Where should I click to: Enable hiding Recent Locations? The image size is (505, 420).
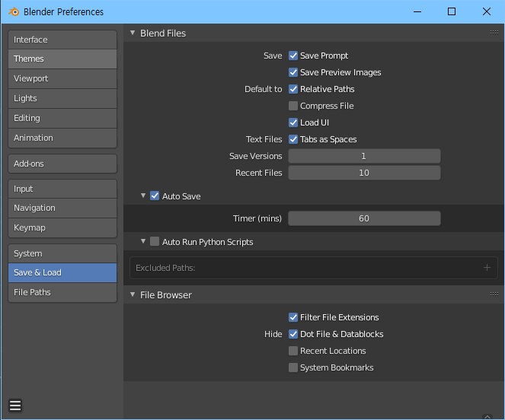pos(293,351)
